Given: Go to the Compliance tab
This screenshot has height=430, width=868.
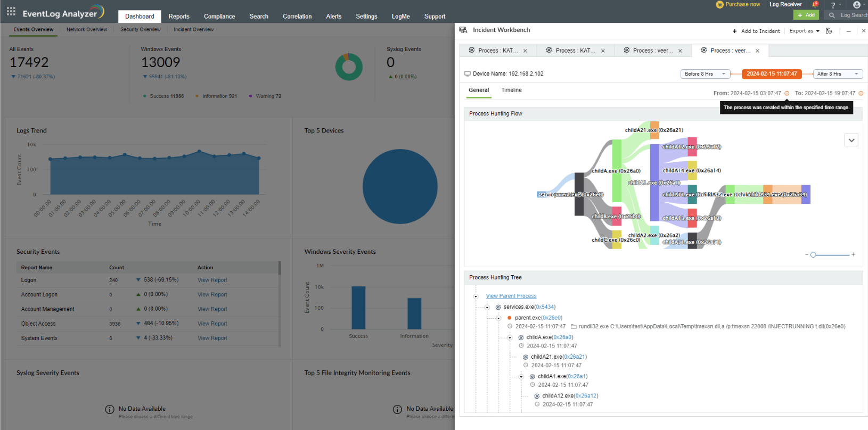Looking at the screenshot, I should coord(219,16).
